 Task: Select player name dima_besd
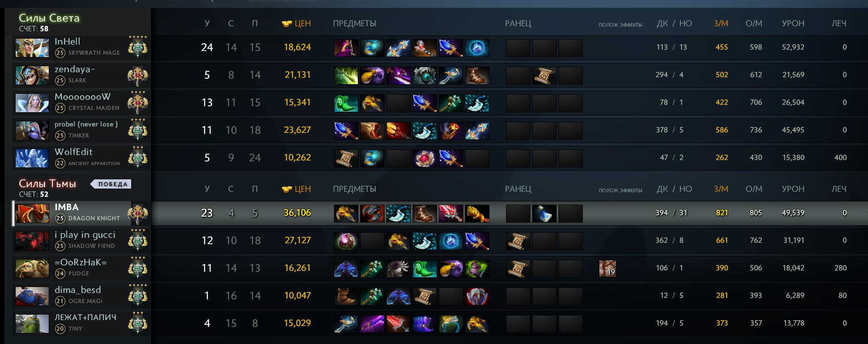point(78,290)
